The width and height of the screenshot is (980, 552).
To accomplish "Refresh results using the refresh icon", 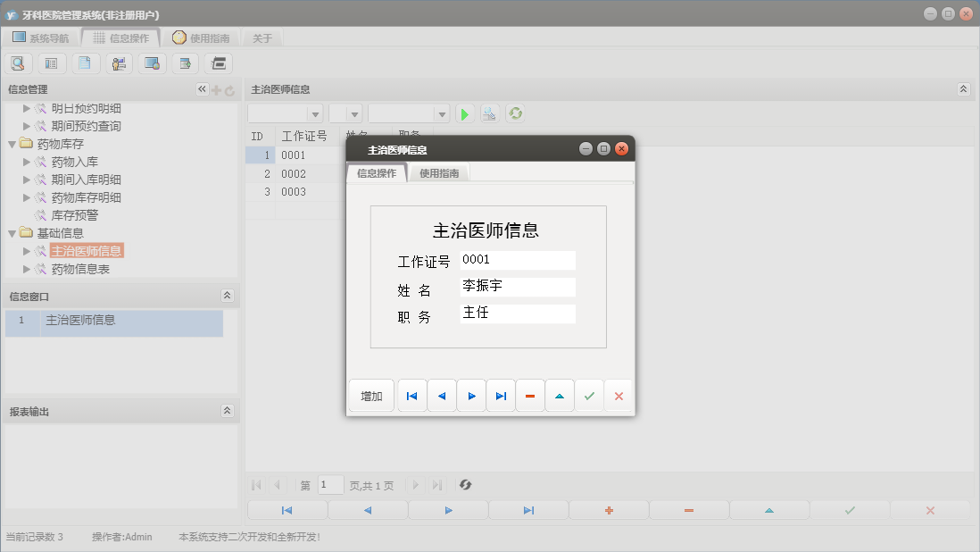I will pos(515,114).
